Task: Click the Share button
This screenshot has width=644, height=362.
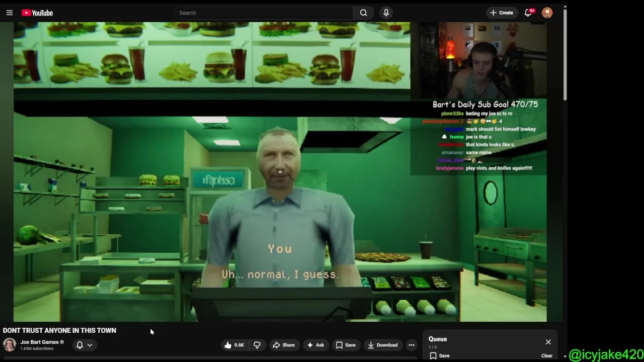Action: (x=283, y=345)
